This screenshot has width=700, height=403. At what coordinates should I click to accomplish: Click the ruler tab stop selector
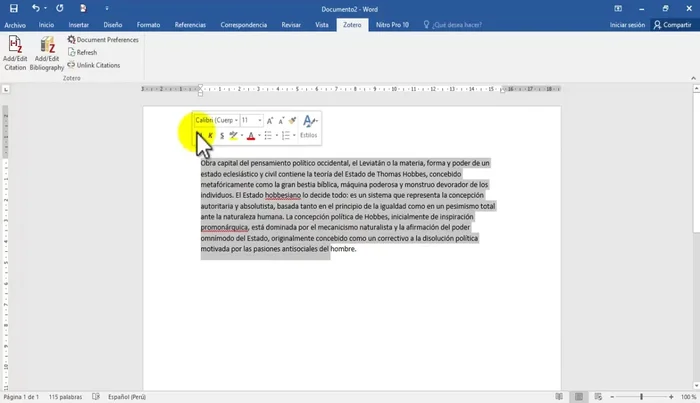point(6,90)
